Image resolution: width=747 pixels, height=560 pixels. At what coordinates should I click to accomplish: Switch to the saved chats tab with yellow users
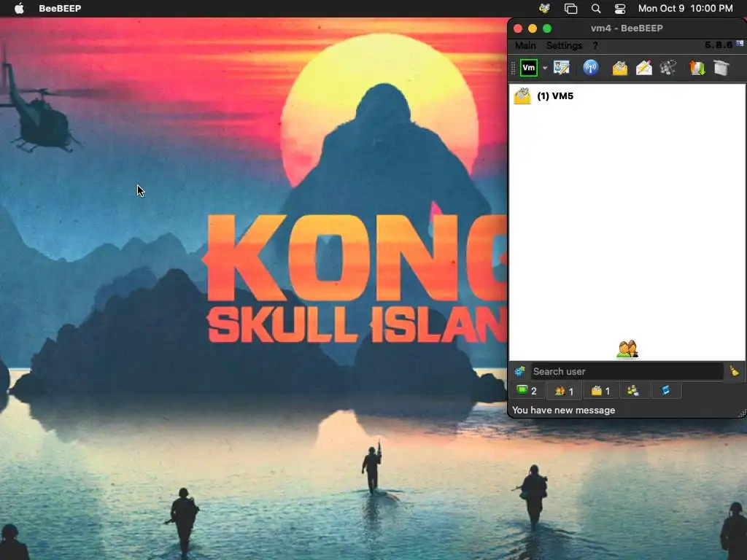tap(633, 391)
